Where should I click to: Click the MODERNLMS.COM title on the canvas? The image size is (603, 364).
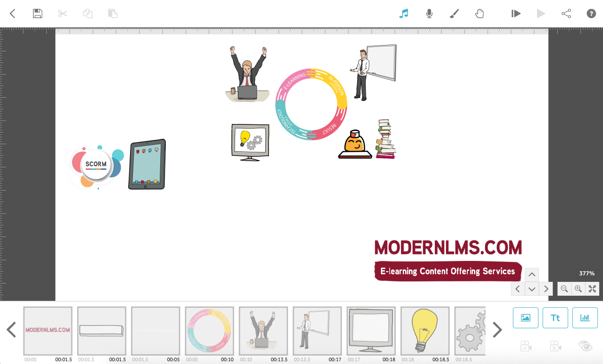point(448,247)
